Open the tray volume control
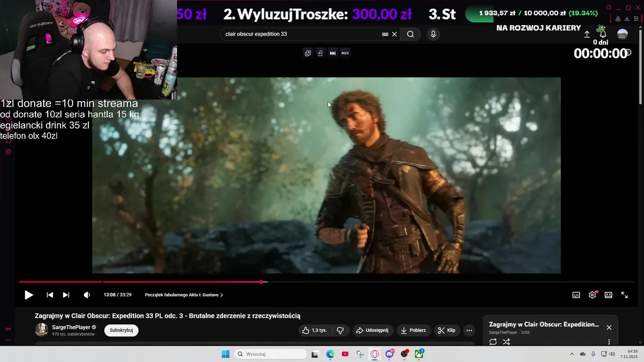Image resolution: width=644 pixels, height=362 pixels. click(612, 354)
